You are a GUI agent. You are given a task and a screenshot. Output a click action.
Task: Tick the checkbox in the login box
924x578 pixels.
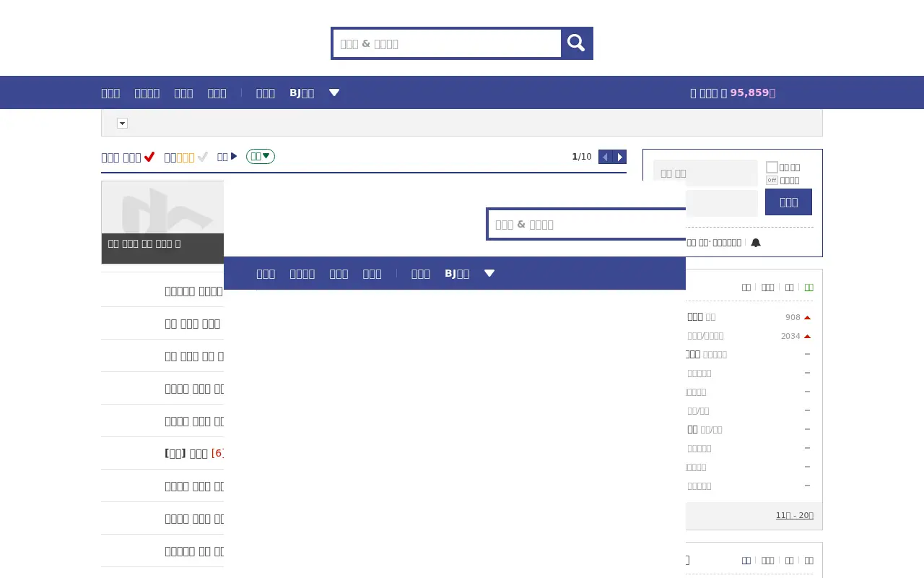(x=772, y=167)
